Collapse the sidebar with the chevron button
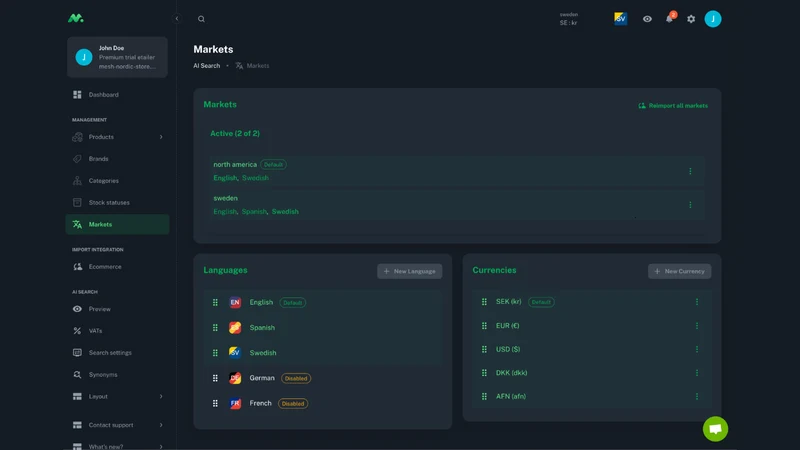Screen dimensions: 800x450 click(x=177, y=19)
